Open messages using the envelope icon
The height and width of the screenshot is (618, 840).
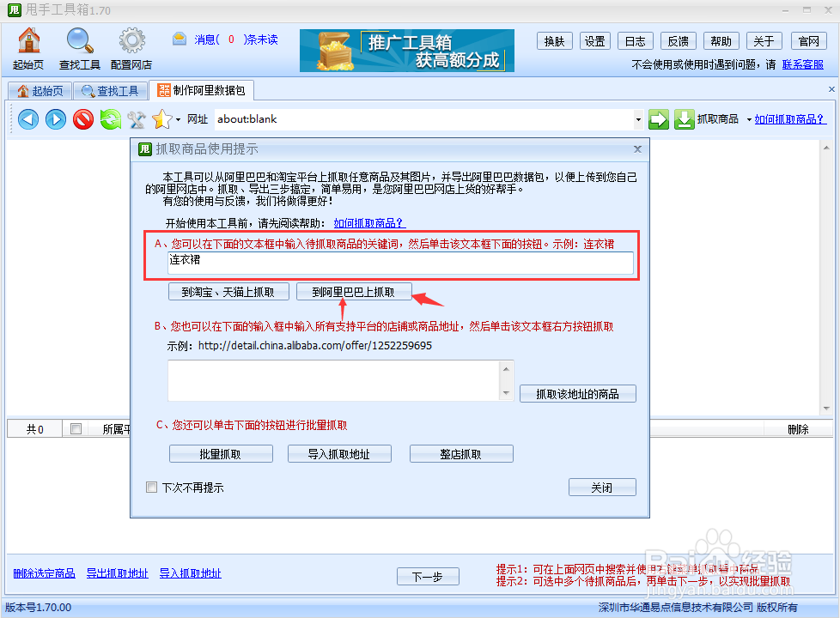pos(178,39)
